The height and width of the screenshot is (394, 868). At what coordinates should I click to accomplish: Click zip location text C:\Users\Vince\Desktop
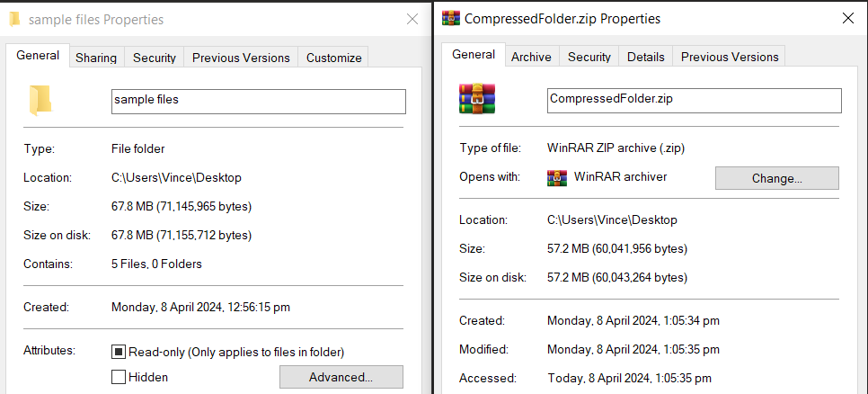pyautogui.click(x=612, y=220)
